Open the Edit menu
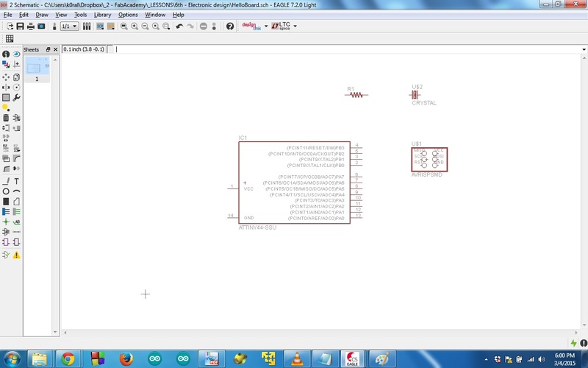Viewport: 588px width, 368px height. point(24,15)
